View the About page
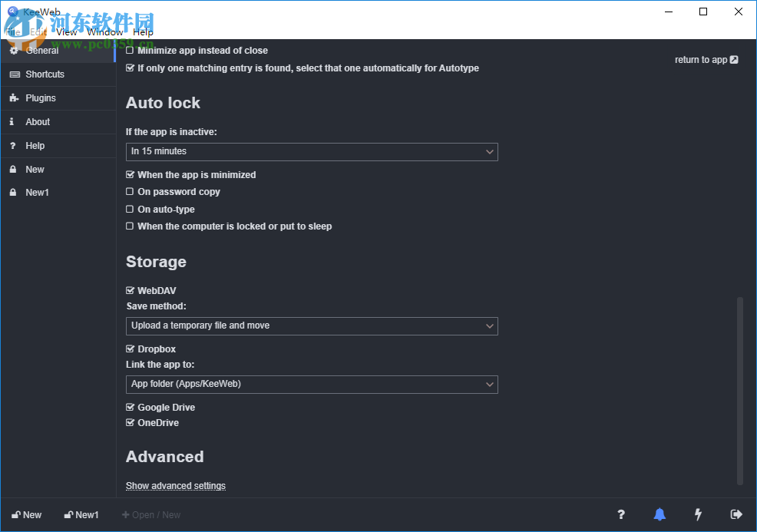The height and width of the screenshot is (532, 757). tap(38, 121)
